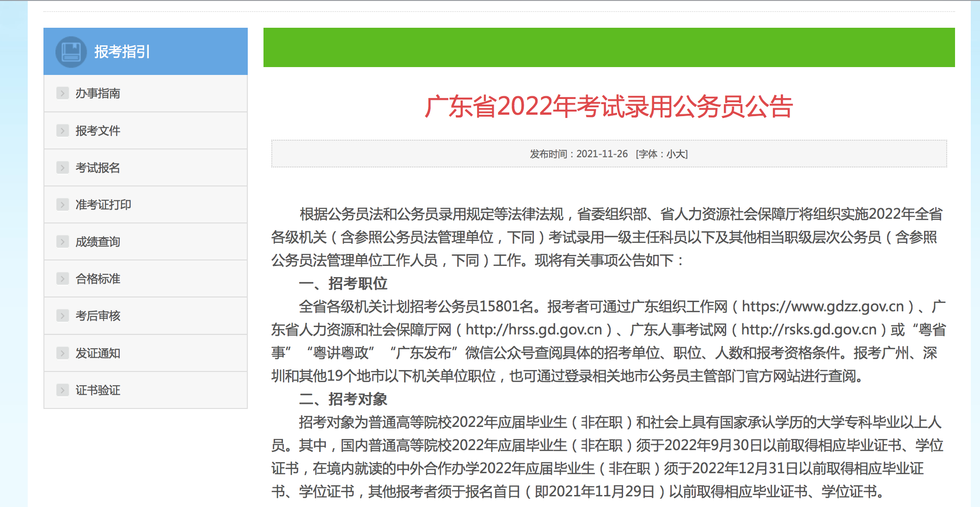The width and height of the screenshot is (980, 507).
Task: Set font size to 大
Action: pyautogui.click(x=680, y=154)
